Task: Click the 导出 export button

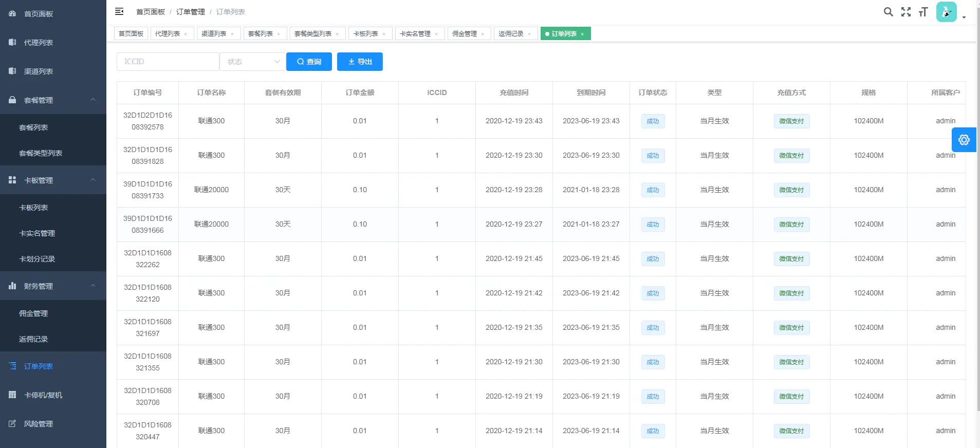Action: [x=360, y=62]
